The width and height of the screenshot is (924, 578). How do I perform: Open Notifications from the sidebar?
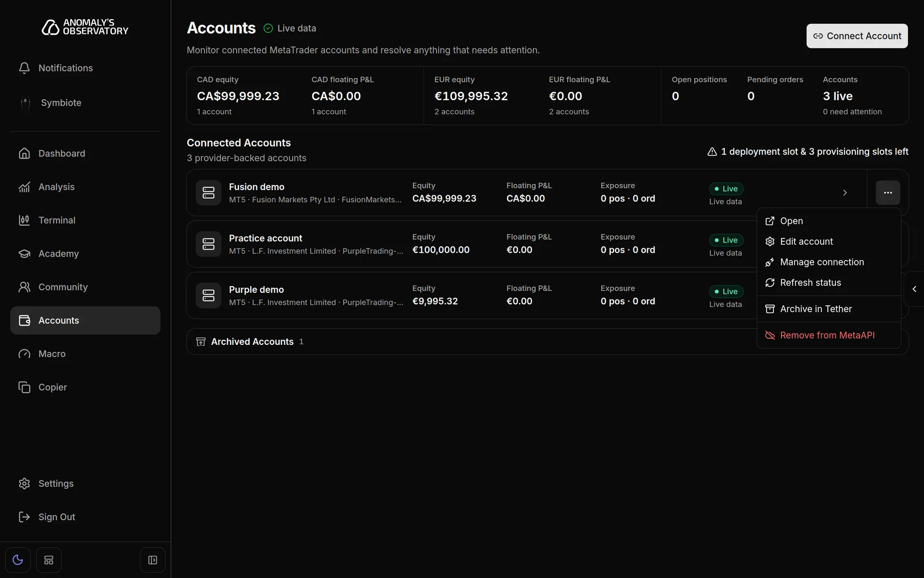[x=85, y=68]
